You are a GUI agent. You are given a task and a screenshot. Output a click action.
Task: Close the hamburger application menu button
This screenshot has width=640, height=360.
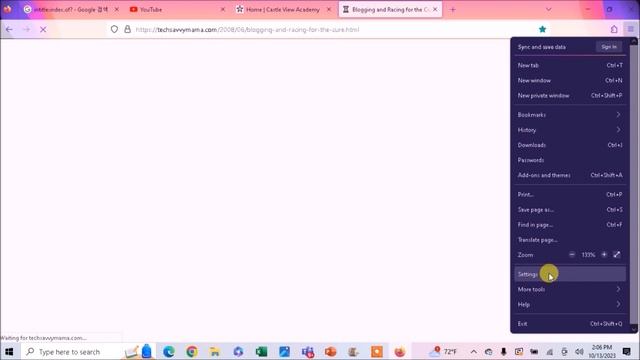(631, 29)
